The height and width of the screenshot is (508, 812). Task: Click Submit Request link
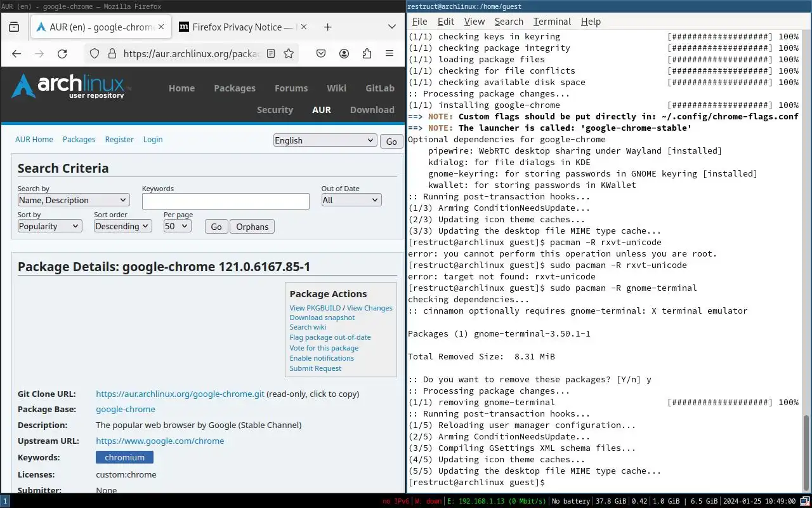pos(315,368)
